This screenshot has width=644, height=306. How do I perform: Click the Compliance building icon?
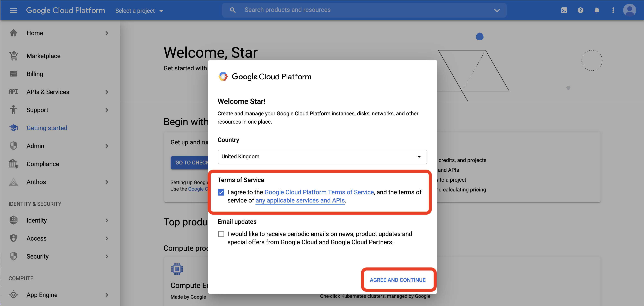click(14, 164)
